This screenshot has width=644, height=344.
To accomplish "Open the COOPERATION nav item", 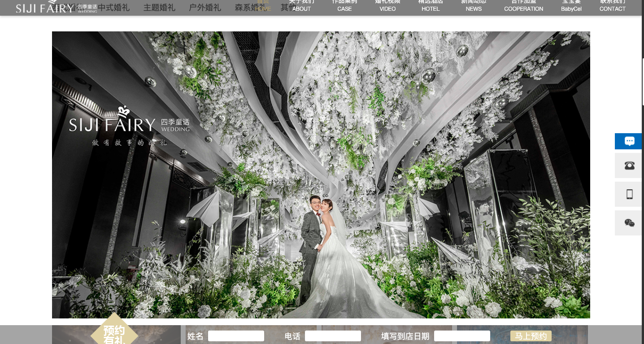I will click(x=523, y=6).
